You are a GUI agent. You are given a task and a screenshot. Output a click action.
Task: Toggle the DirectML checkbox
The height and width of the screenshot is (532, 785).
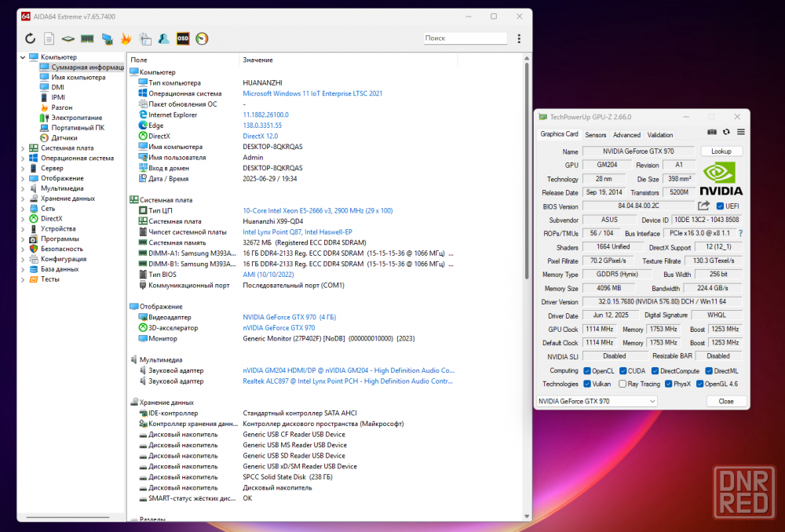point(709,371)
